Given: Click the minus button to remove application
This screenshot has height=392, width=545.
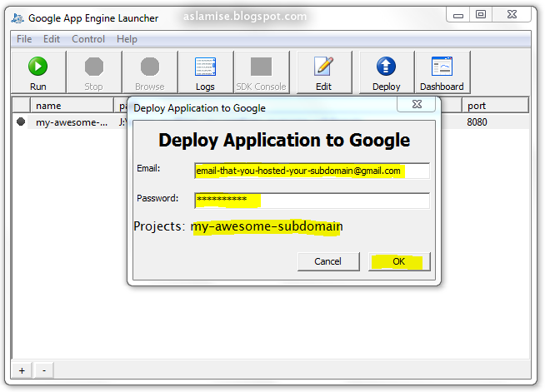Looking at the screenshot, I should tap(44, 370).
